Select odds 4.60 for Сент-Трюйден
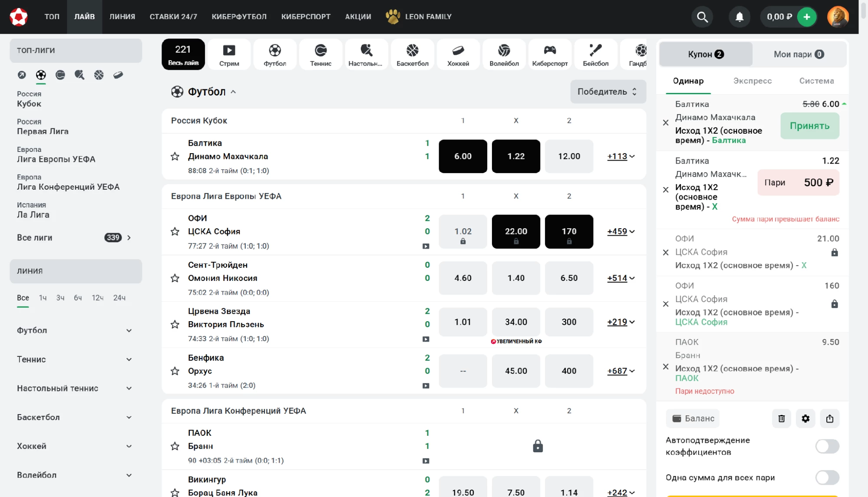Viewport: 868px width, 497px height. (x=463, y=278)
